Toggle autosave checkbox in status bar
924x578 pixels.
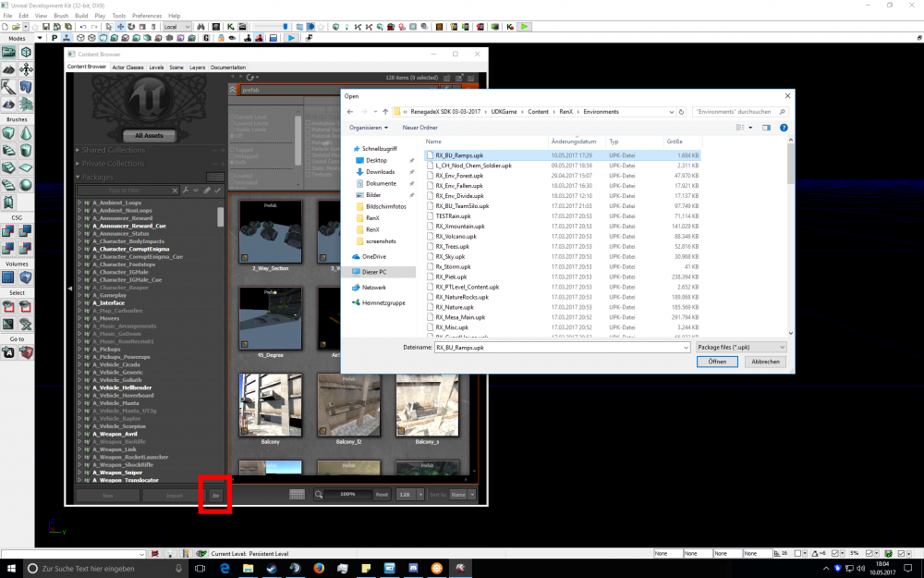(901, 553)
